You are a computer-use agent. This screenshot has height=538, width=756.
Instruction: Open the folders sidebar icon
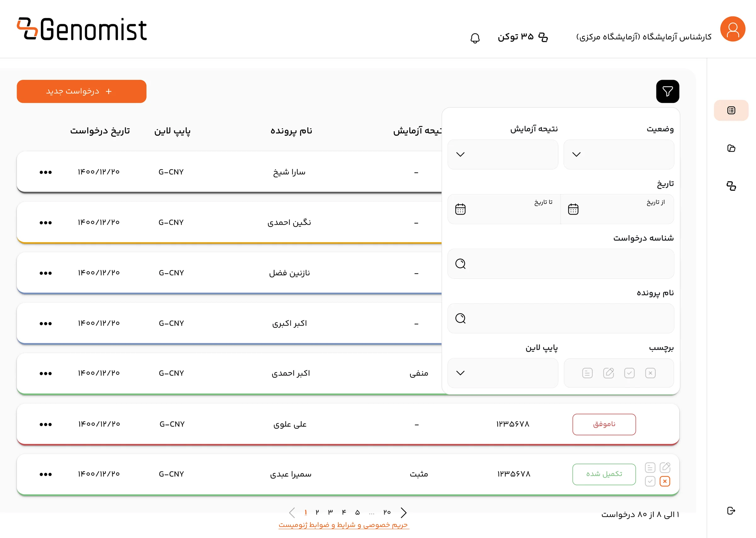click(x=731, y=148)
